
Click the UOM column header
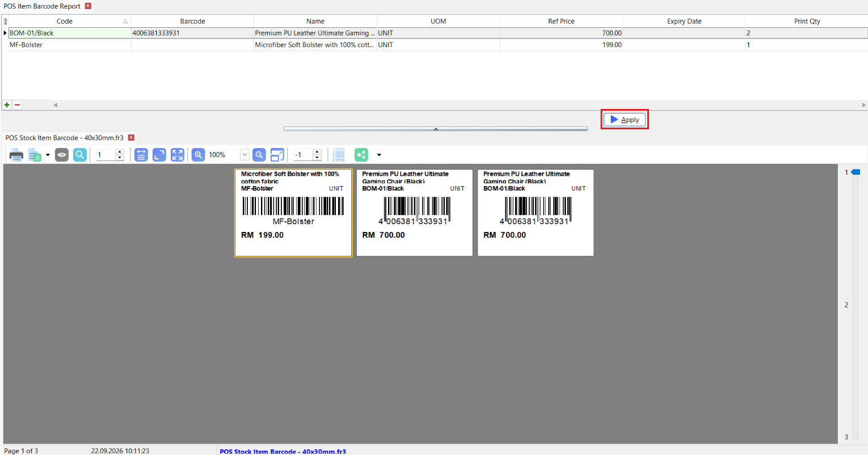[439, 21]
